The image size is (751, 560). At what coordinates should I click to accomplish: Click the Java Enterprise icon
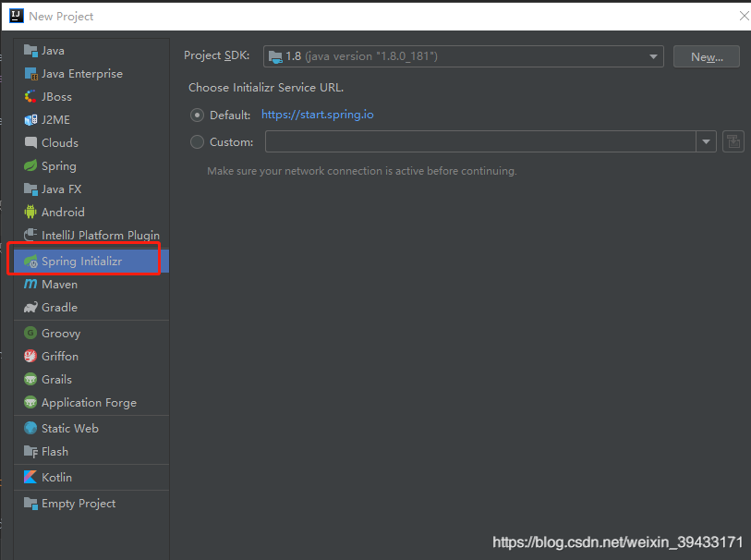click(x=30, y=74)
